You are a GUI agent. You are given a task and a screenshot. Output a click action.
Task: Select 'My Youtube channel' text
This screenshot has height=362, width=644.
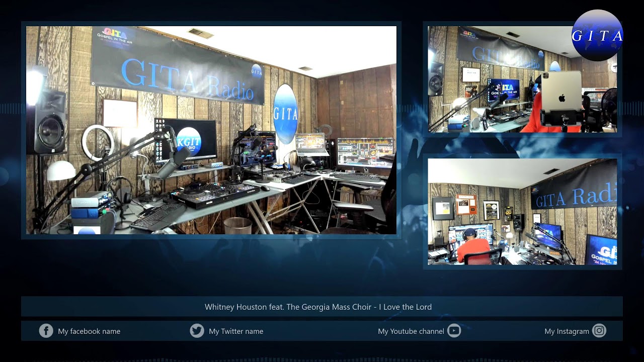tap(411, 331)
